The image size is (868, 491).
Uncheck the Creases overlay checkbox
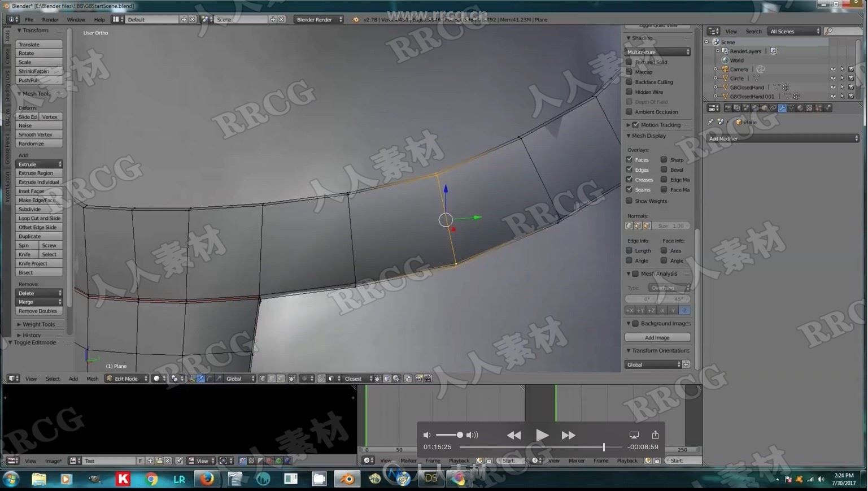coord(629,179)
